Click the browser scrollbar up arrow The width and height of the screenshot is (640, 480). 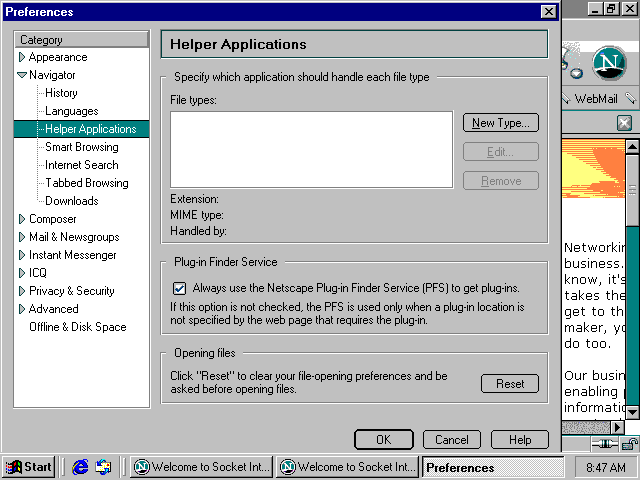click(x=632, y=146)
